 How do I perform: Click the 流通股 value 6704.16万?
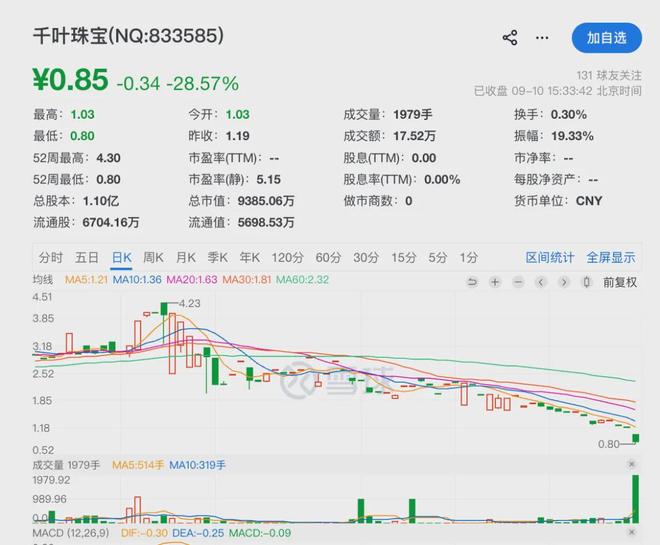coord(111,222)
